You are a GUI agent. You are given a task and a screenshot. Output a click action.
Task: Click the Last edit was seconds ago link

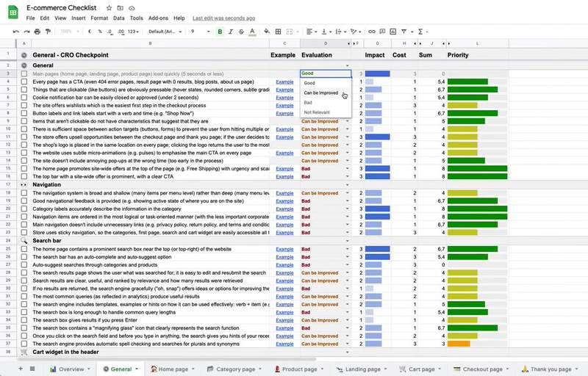pyautogui.click(x=224, y=18)
